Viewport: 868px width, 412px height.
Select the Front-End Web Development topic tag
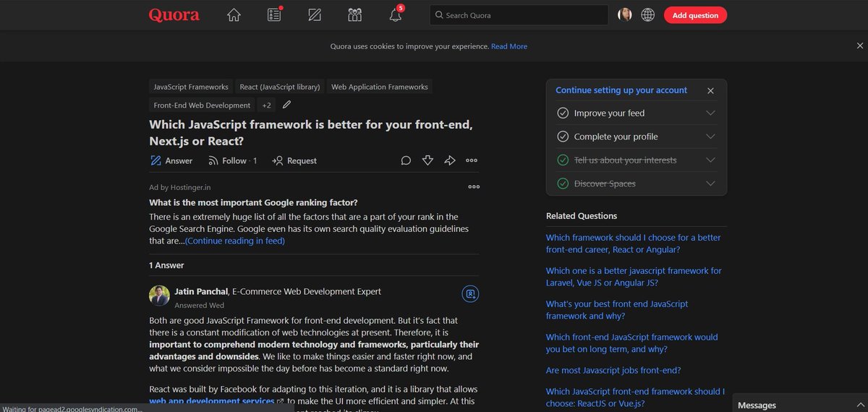pos(202,106)
